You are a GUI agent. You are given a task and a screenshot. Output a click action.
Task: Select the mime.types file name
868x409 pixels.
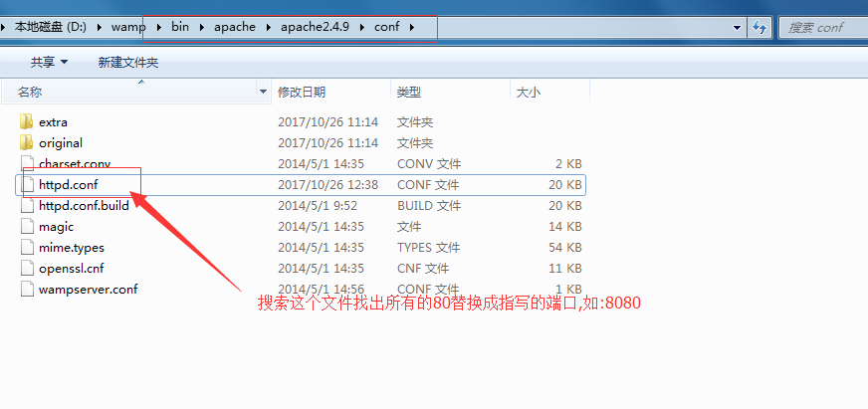point(72,248)
